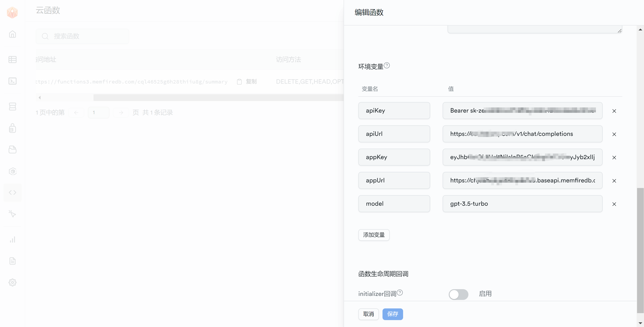Remove the appUrl variable row
The image size is (644, 327).
point(614,181)
